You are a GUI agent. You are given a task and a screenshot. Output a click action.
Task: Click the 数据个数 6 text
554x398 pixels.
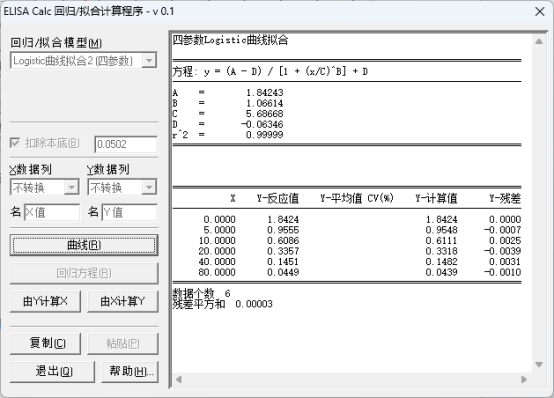pos(201,293)
